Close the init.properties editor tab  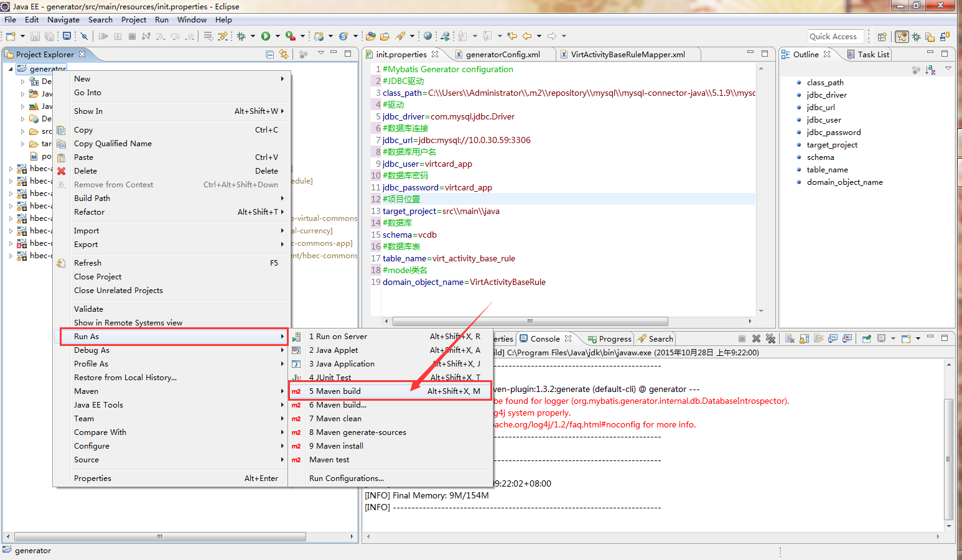(435, 54)
